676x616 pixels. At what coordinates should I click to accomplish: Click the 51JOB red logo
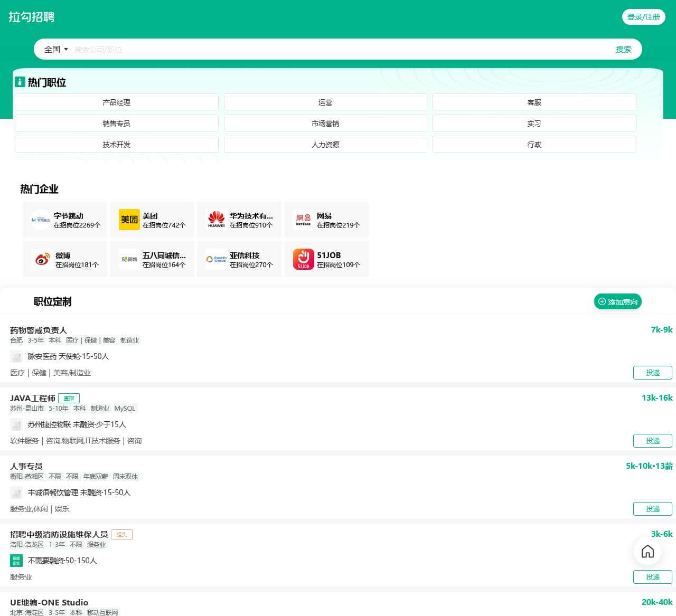[303, 259]
